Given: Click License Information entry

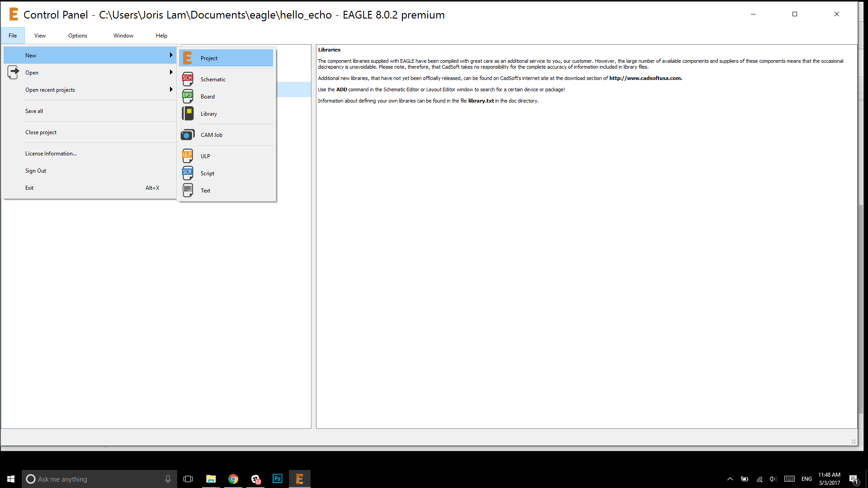Looking at the screenshot, I should point(51,154).
